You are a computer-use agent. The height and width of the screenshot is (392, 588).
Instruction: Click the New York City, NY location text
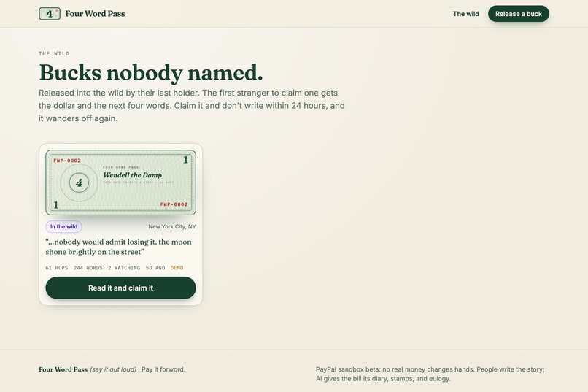pyautogui.click(x=172, y=226)
